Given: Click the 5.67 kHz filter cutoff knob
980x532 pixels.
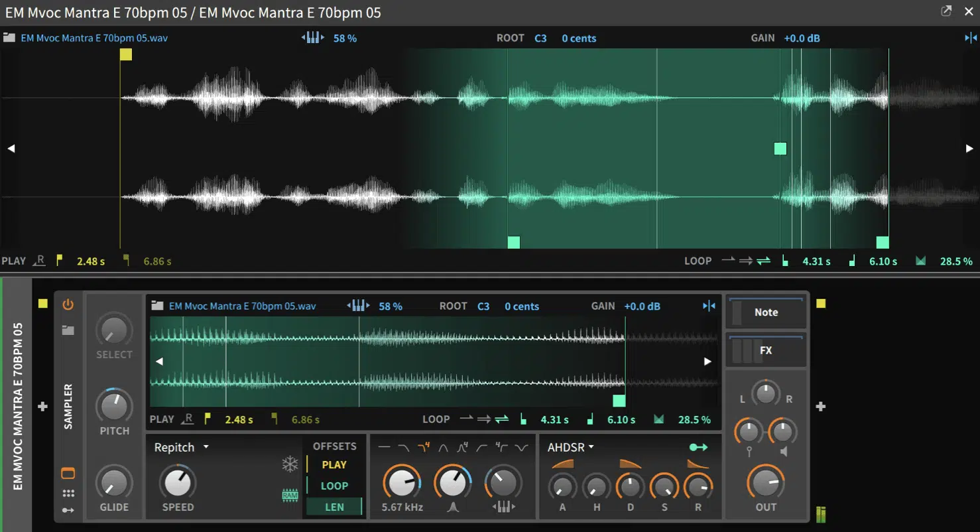Looking at the screenshot, I should [402, 483].
